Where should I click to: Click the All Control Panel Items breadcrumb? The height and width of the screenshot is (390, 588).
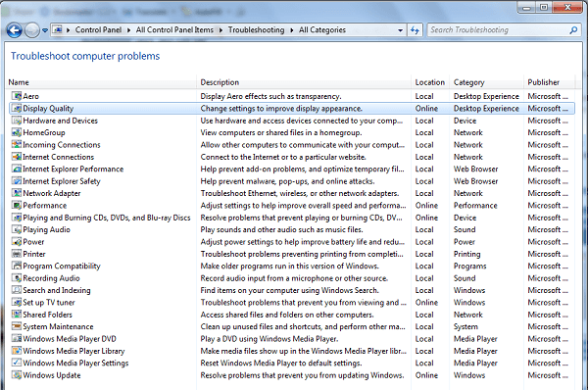(174, 30)
